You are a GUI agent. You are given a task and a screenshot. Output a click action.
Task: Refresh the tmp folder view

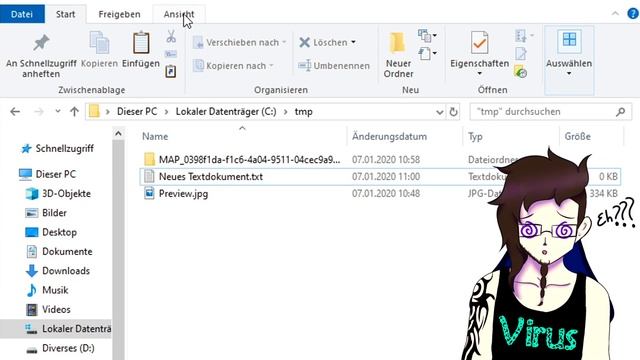[453, 111]
